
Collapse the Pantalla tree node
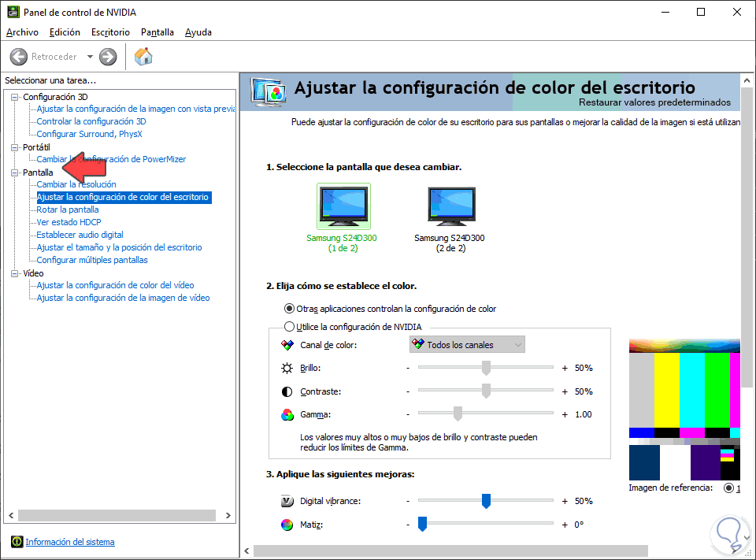[x=14, y=172]
